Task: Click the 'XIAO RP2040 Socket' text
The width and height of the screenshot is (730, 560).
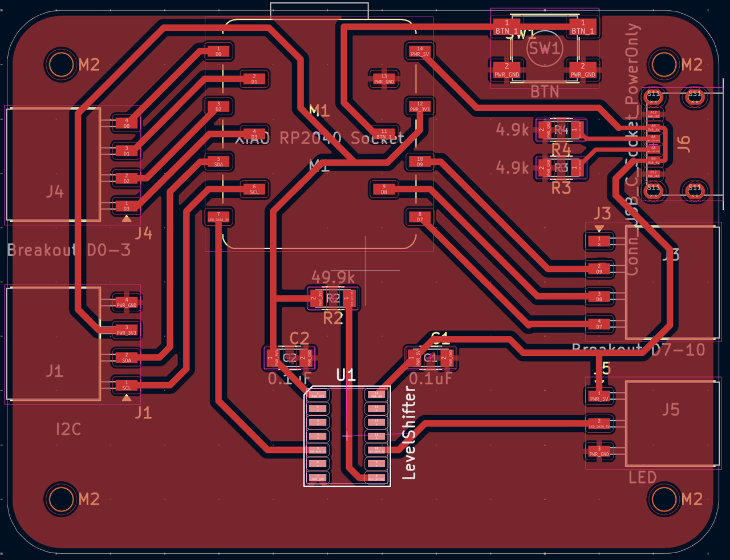Action: 320,138
